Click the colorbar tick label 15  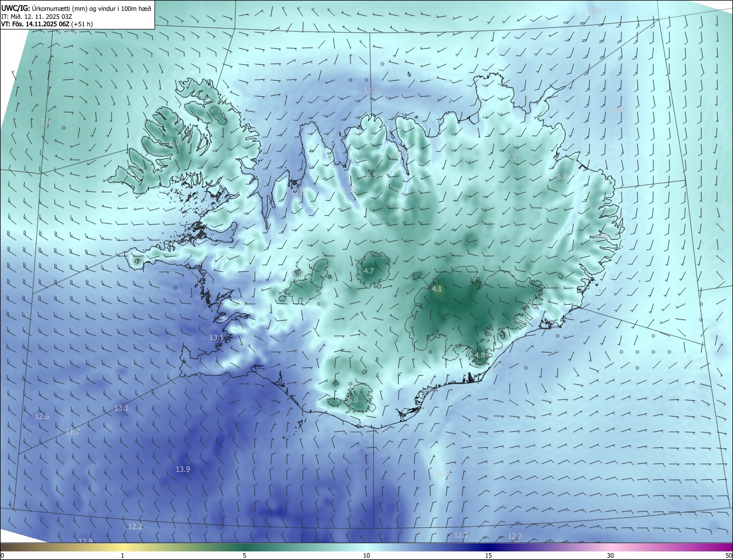click(488, 555)
